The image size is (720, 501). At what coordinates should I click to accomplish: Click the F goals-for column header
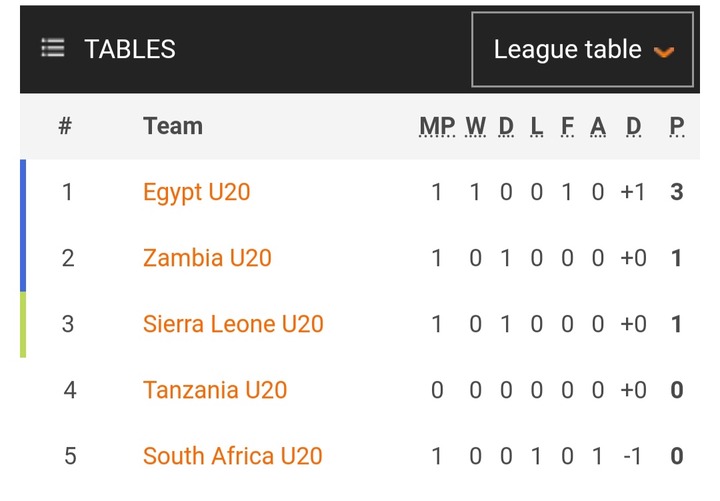click(x=568, y=126)
